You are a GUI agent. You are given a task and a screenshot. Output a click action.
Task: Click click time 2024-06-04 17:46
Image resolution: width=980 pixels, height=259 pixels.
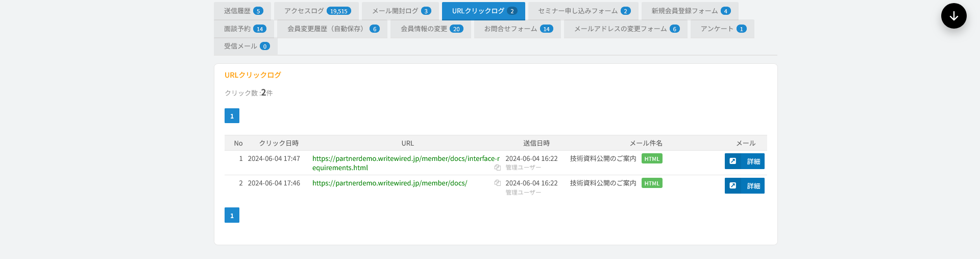point(274,183)
